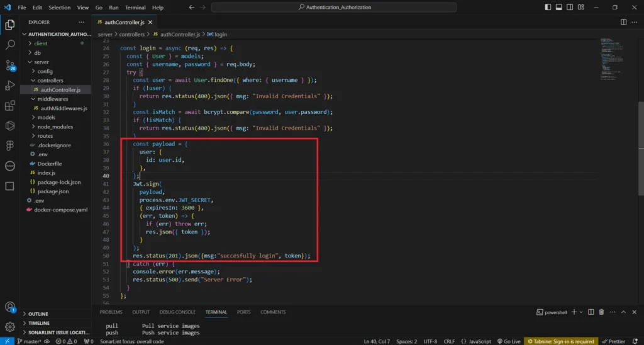Expand the config folder
The width and height of the screenshot is (644, 345).
[45, 71]
